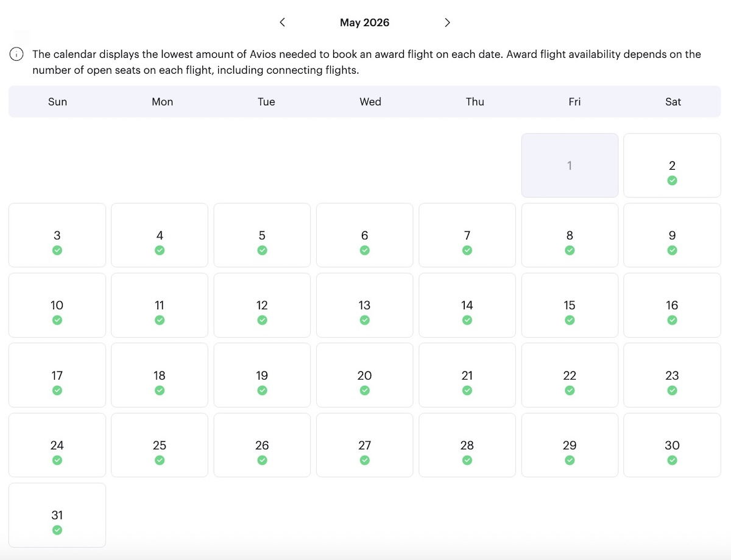Viewport: 731px width, 560px height.
Task: Click the Mon column header
Action: pos(163,102)
